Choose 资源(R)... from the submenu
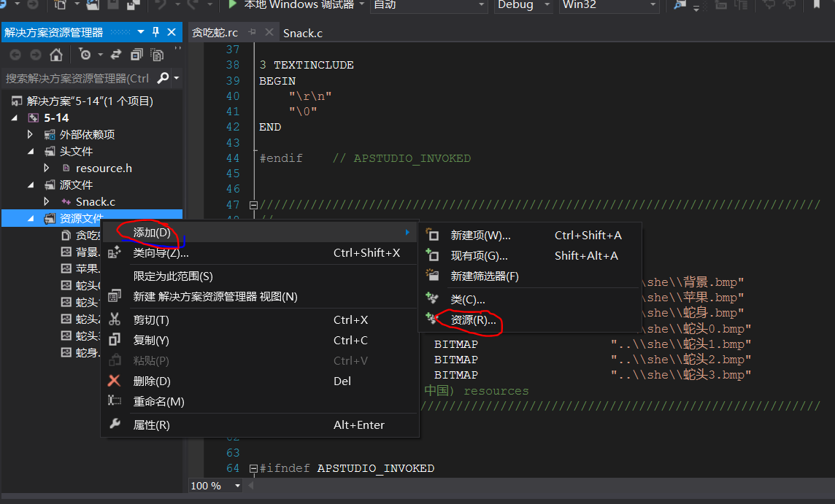The image size is (835, 504). (530, 320)
